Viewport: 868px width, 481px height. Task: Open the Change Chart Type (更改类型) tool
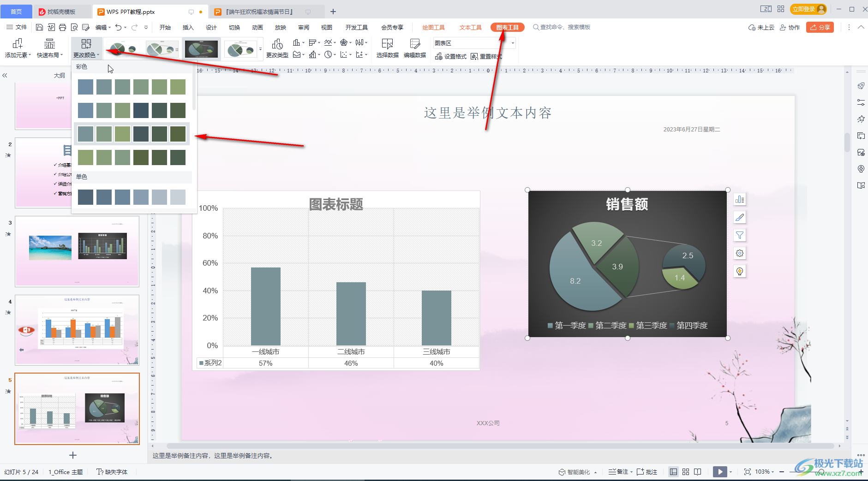point(277,48)
